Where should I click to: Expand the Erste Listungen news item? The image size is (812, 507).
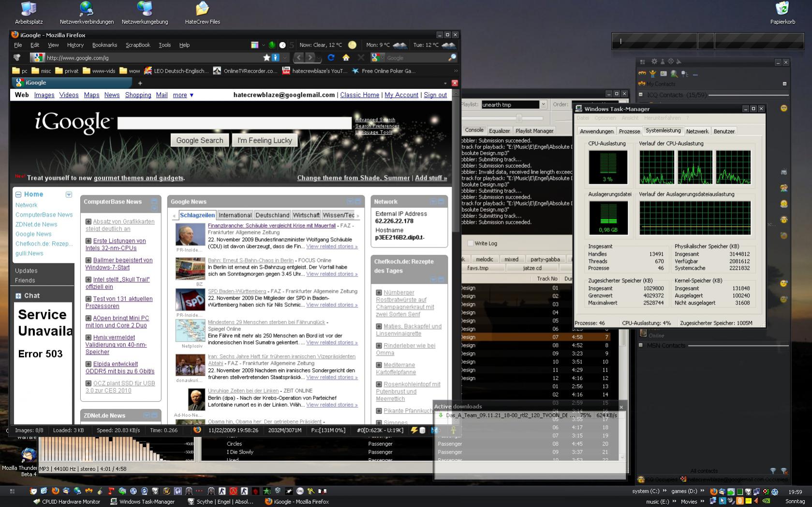89,241
